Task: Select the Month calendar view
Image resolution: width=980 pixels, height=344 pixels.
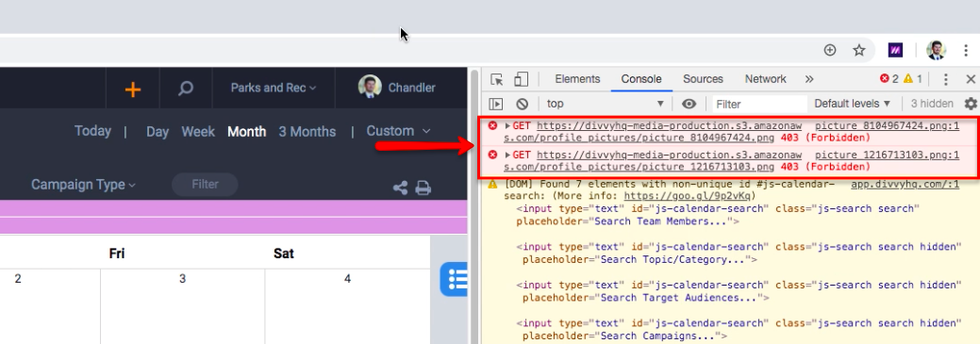Action: click(x=247, y=132)
